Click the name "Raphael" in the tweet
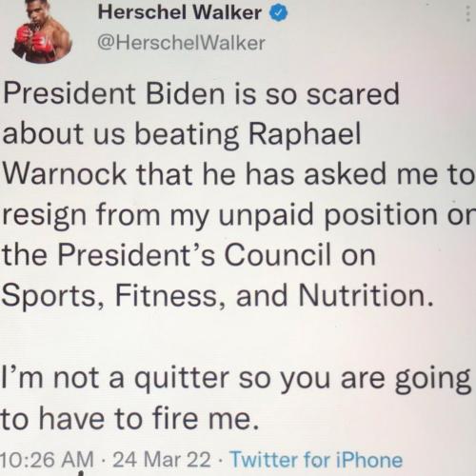This screenshot has width=476, height=476. (x=305, y=135)
